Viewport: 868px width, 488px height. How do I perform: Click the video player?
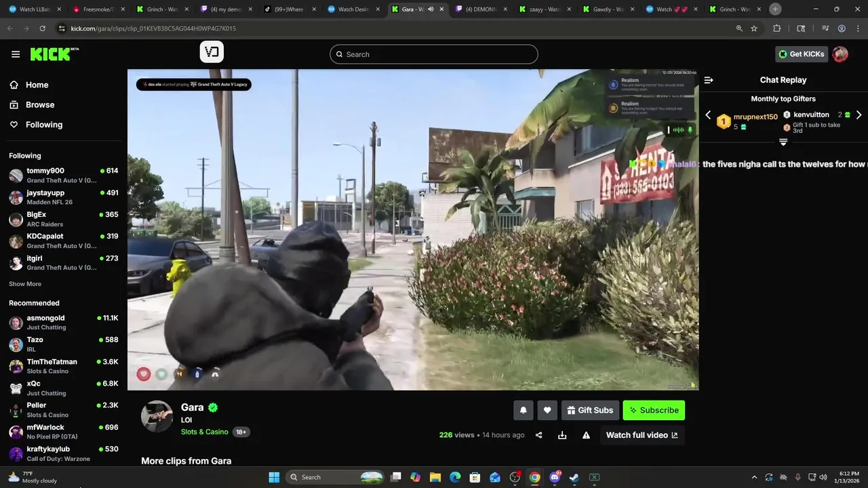click(x=412, y=229)
